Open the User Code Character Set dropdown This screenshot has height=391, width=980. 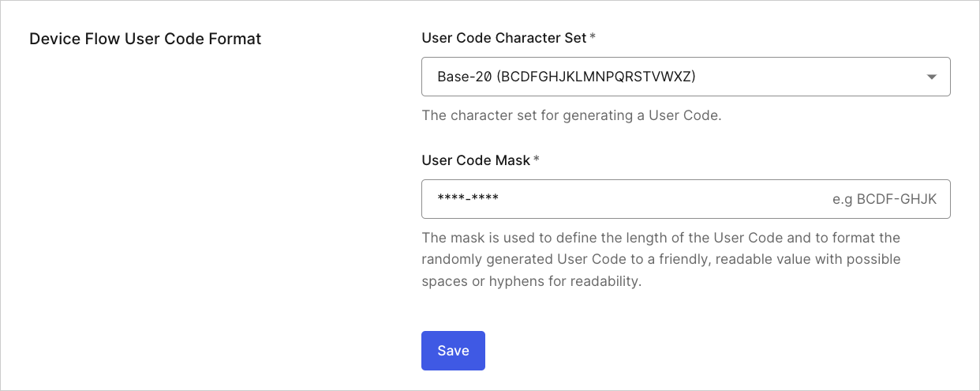coord(686,77)
